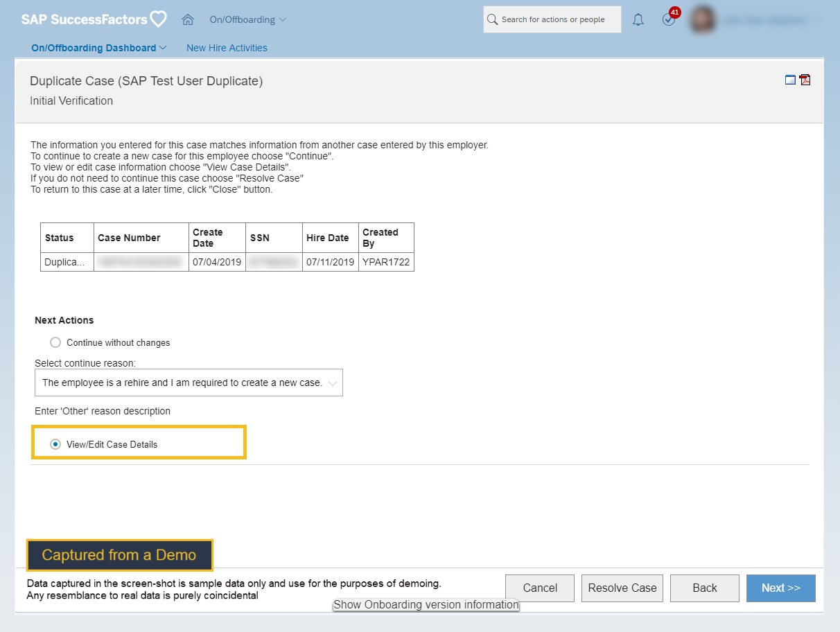Click the Cancel button
The height and width of the screenshot is (632, 840).
pyautogui.click(x=540, y=588)
